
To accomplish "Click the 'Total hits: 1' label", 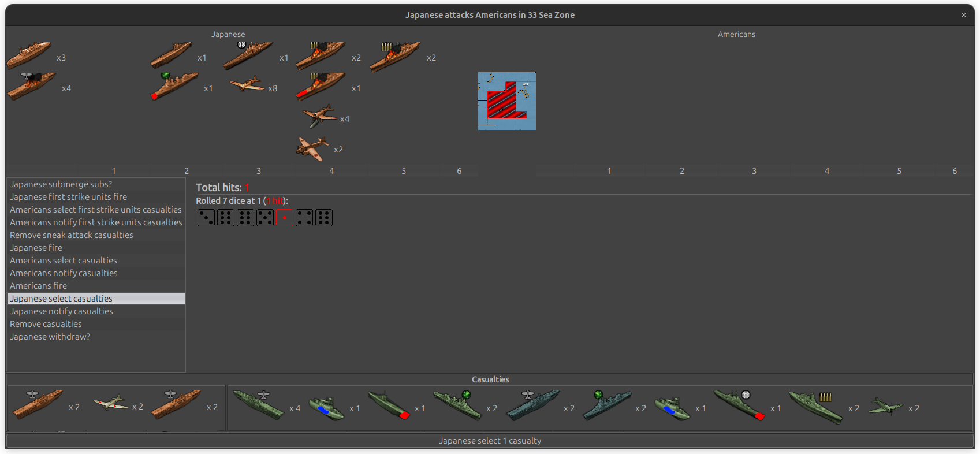I will (222, 187).
